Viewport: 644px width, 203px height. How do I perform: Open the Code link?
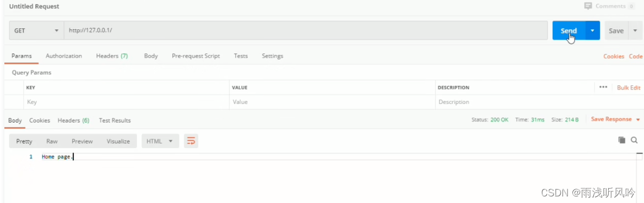click(635, 56)
